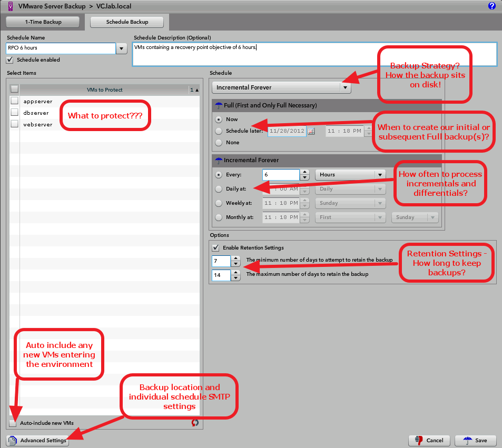Increase the maximum retention days value

click(x=235, y=273)
